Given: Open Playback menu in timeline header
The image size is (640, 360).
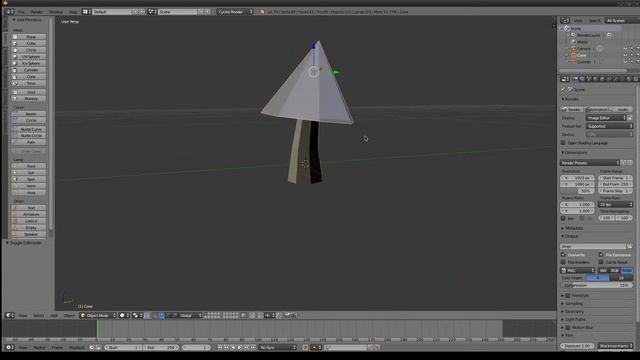Looking at the screenshot, I should 76,347.
